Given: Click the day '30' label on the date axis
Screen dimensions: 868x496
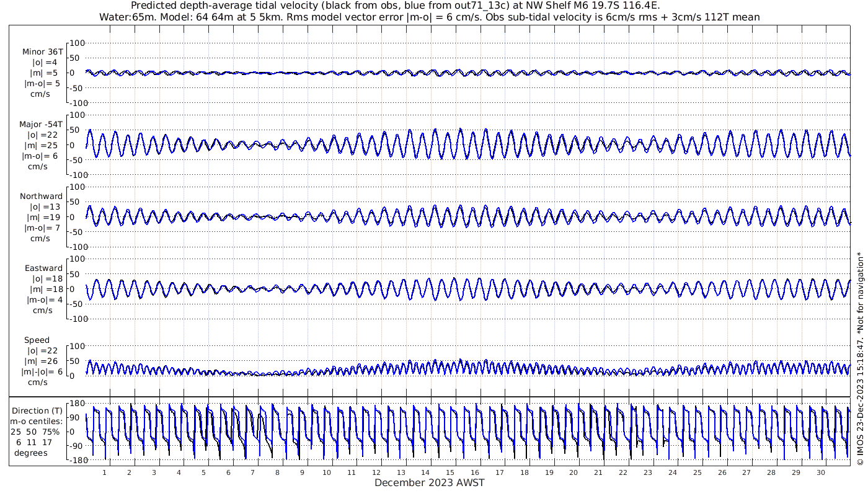Looking at the screenshot, I should (x=820, y=473).
